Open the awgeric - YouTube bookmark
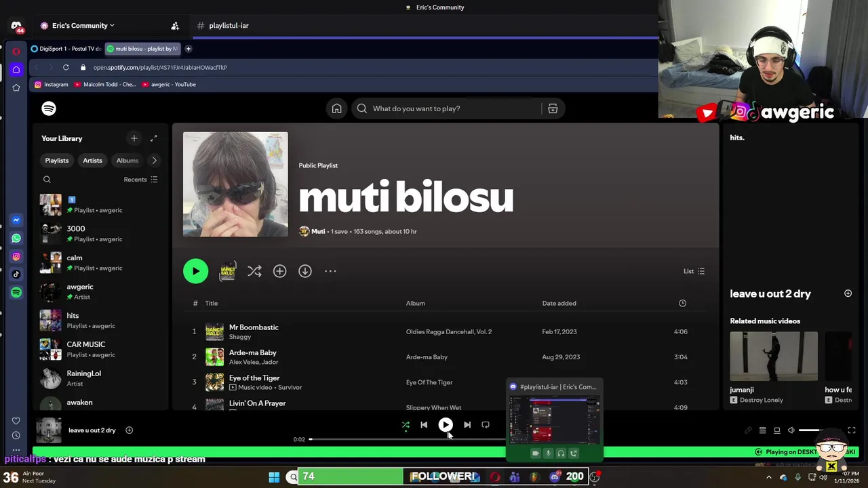This screenshot has width=868, height=488. click(169, 85)
